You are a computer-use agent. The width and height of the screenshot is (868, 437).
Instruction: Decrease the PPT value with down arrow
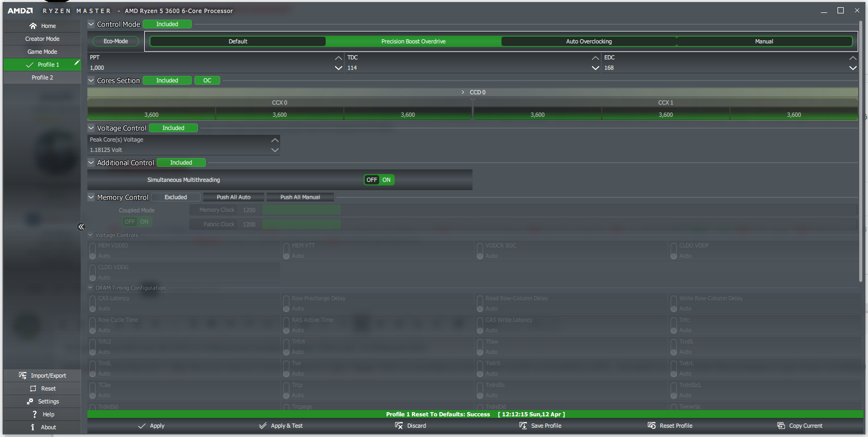[x=339, y=68]
